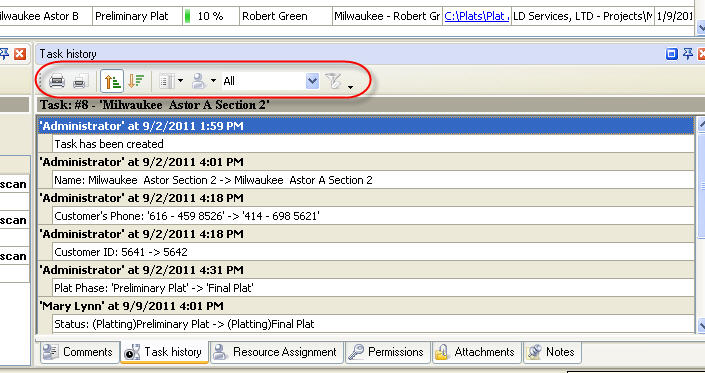705x373 pixels.
Task: Pin the left side panel
Action: click(x=4, y=54)
